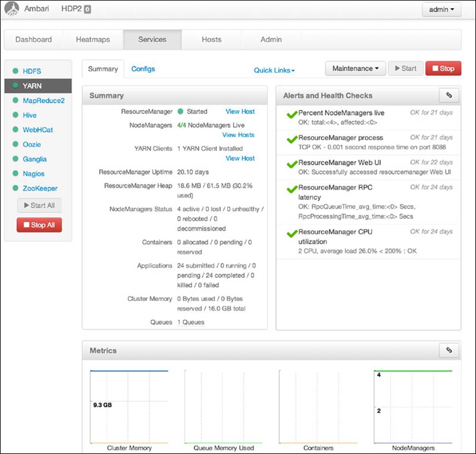Open the Maintenance dropdown menu
Image resolution: width=476 pixels, height=454 pixels.
click(356, 69)
